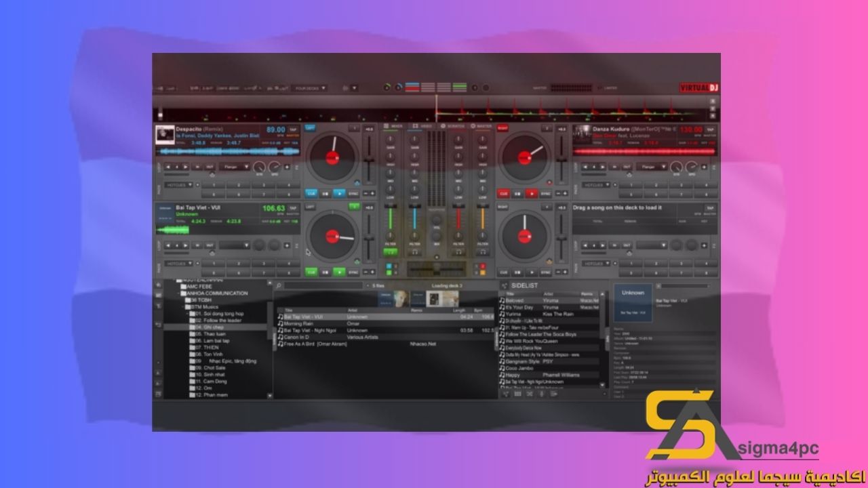Select Happy by Pharrell Williams in the sidelist

click(x=551, y=375)
